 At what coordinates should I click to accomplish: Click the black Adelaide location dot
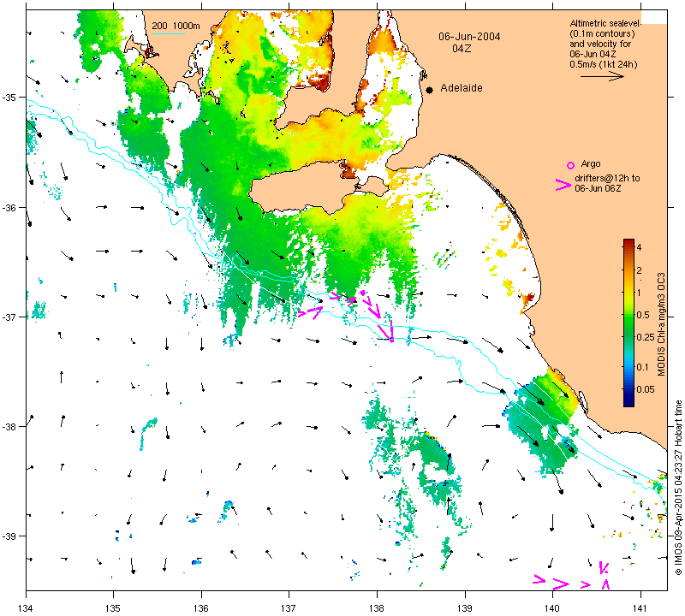430,90
